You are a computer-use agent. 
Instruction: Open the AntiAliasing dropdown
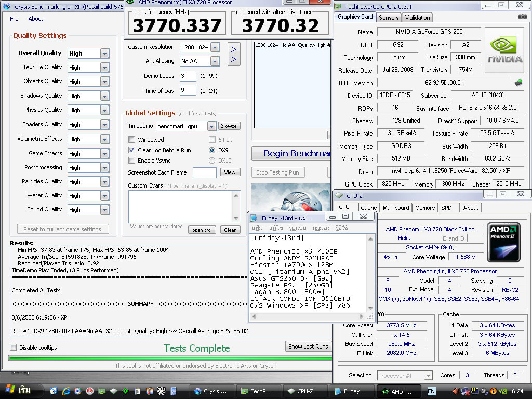[x=215, y=61]
